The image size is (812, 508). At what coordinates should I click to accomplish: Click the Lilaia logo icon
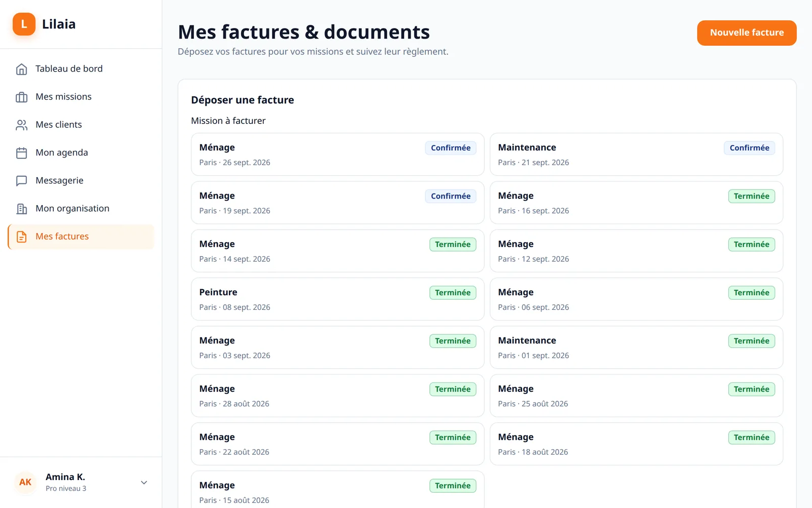(x=24, y=24)
